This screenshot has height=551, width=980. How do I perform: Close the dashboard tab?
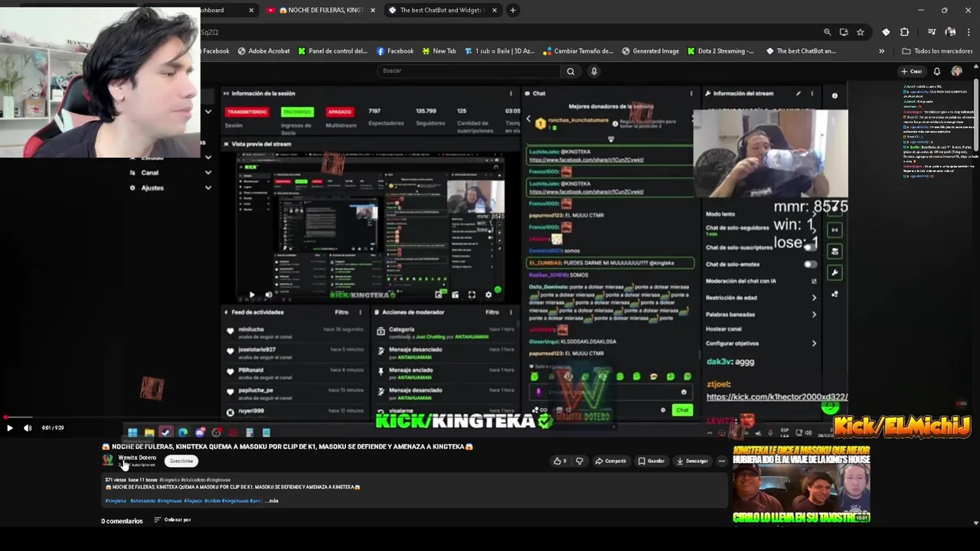(x=251, y=10)
